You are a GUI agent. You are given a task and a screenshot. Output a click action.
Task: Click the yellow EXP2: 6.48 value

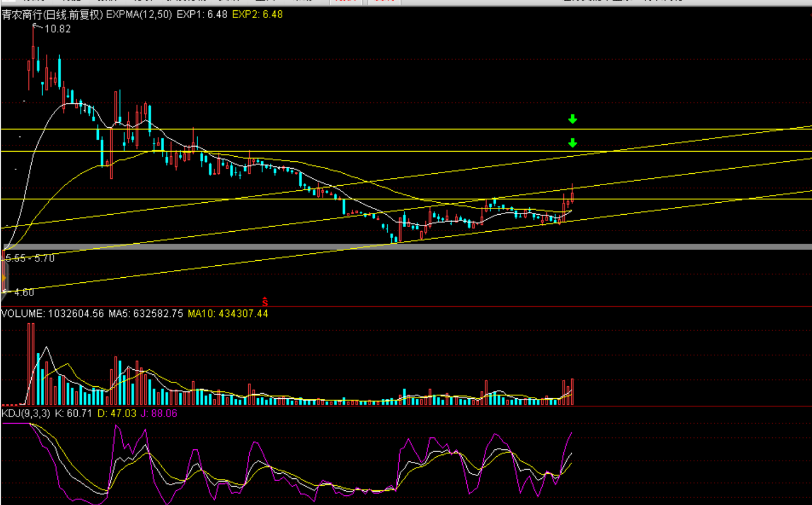[257, 14]
